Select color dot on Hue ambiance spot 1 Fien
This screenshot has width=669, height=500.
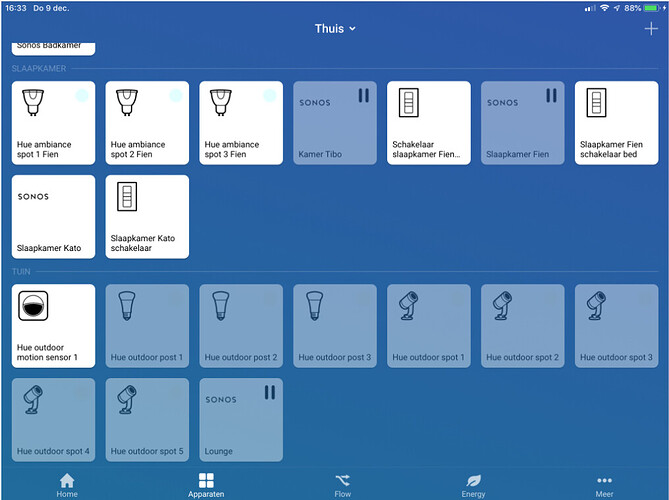click(x=82, y=95)
